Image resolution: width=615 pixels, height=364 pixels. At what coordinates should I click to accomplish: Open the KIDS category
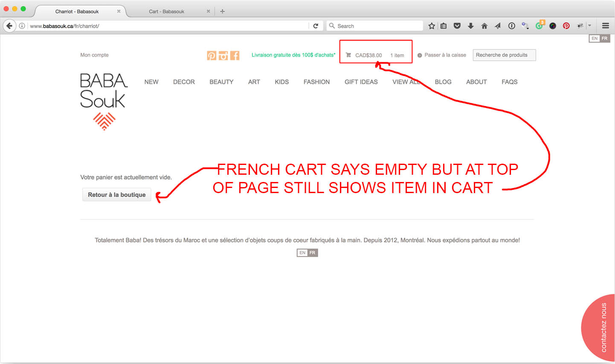click(x=282, y=82)
